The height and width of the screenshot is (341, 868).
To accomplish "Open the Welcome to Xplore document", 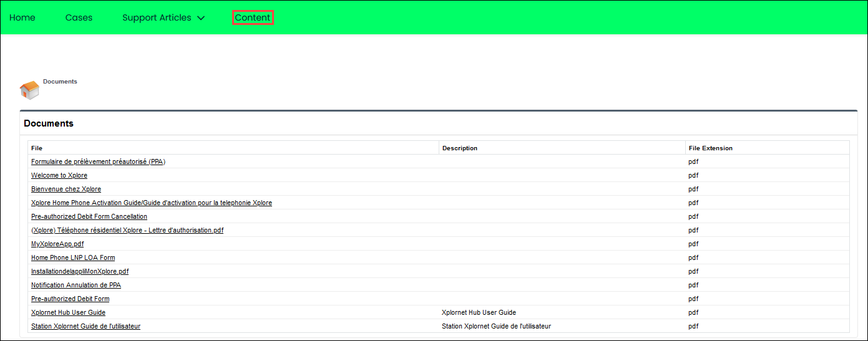I will coord(59,175).
